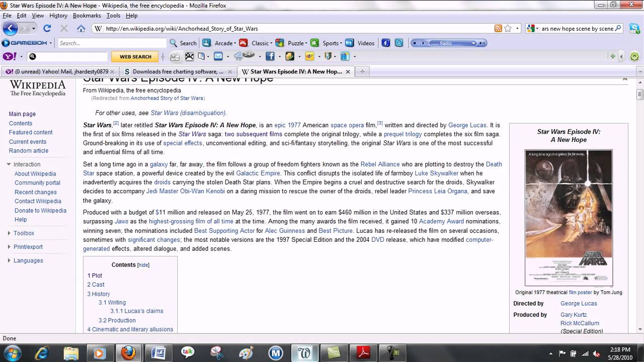This screenshot has width=644, height=362.
Task: Collapse the Interaction sidebar section
Action: click(9, 164)
